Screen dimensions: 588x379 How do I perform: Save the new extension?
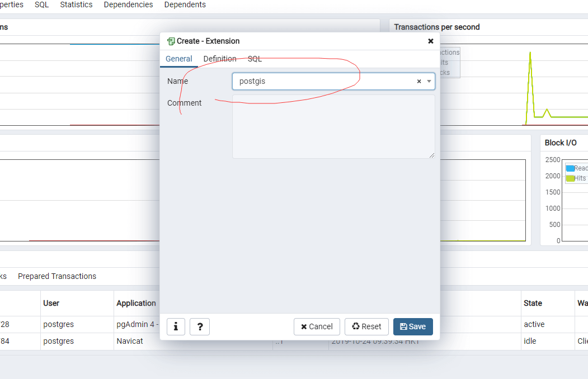413,326
